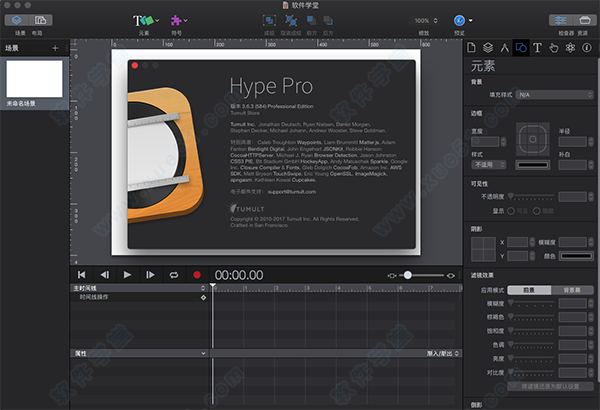The width and height of the screenshot is (600, 410).
Task: Open the Elements insert toolbar icon
Action: [x=143, y=21]
